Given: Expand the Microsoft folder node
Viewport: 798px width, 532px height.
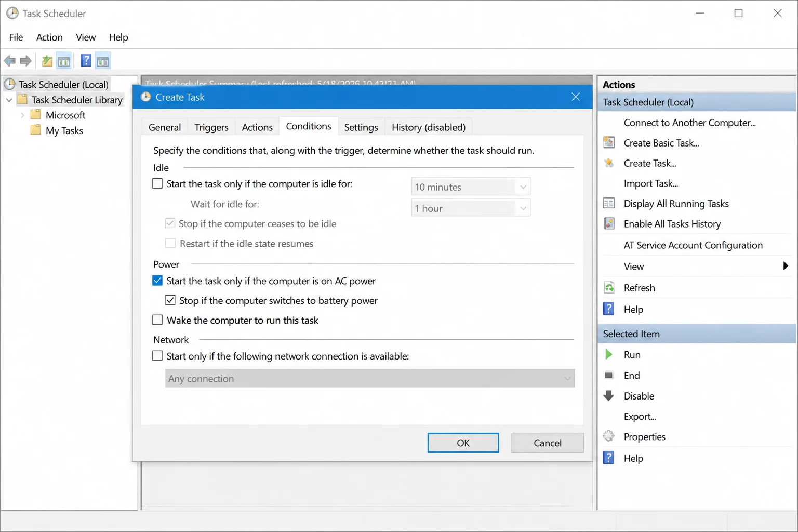Looking at the screenshot, I should [x=22, y=115].
